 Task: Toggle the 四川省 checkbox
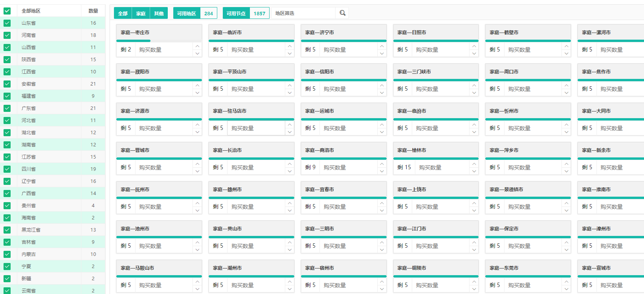pos(7,169)
